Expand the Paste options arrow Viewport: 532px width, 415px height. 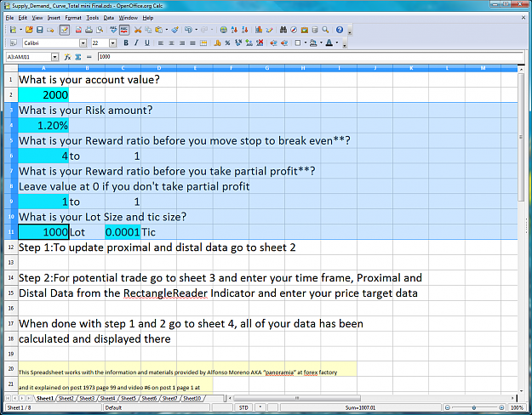click(167, 30)
